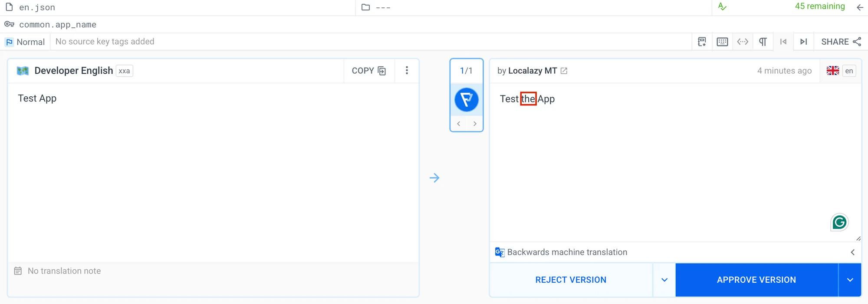Click the placeholders code brackets icon
This screenshot has width=868, height=304.
coord(743,42)
